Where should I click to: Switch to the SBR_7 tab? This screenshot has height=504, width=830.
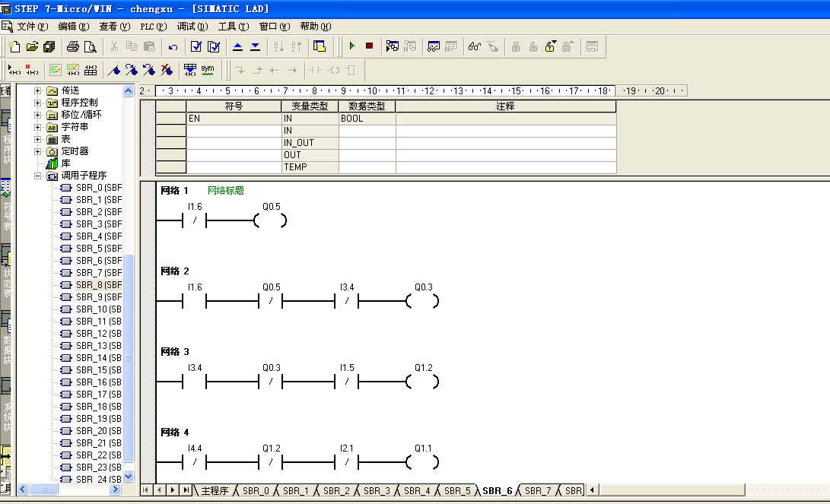(x=538, y=491)
